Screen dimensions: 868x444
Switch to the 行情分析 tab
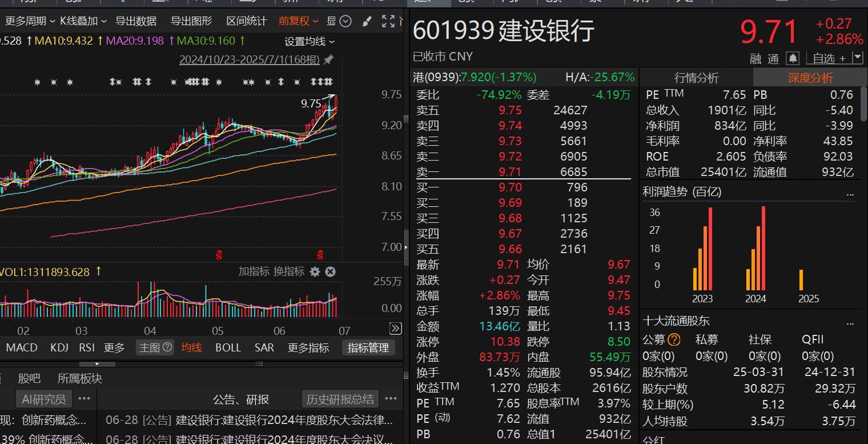pyautogui.click(x=696, y=77)
